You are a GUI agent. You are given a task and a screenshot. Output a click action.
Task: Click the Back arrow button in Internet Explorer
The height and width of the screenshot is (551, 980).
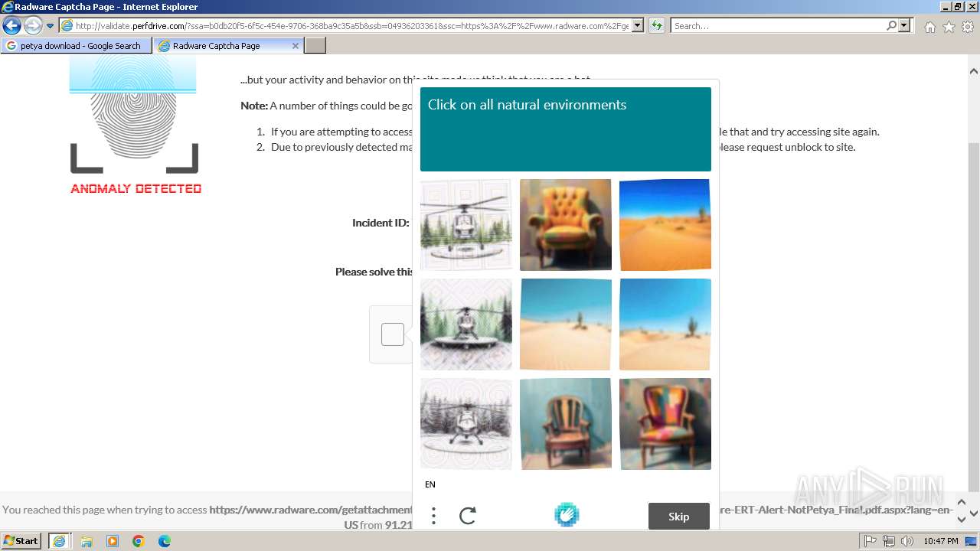[x=11, y=26]
